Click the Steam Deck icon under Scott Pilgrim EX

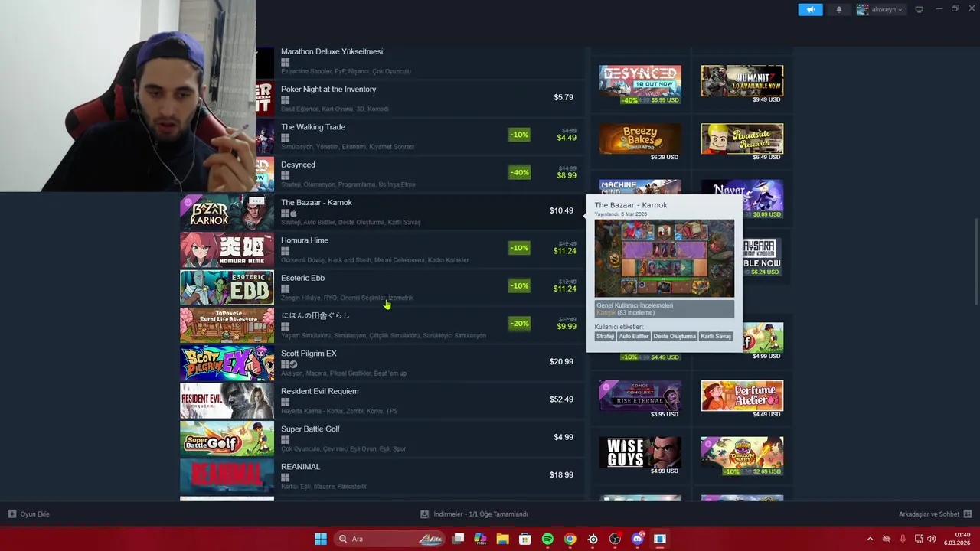293,364
